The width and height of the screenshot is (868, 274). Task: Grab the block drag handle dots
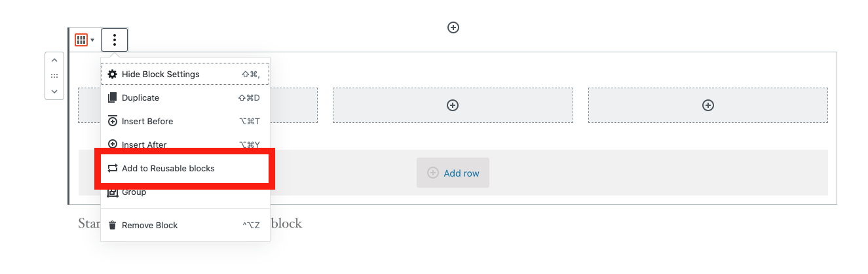coord(54,76)
